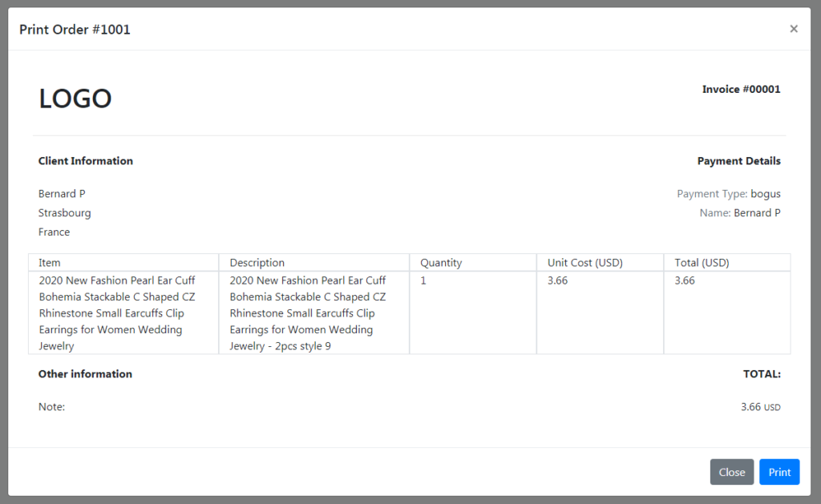821x504 pixels.
Task: Click the description cell ending 2pcs style 9
Action: (x=314, y=313)
